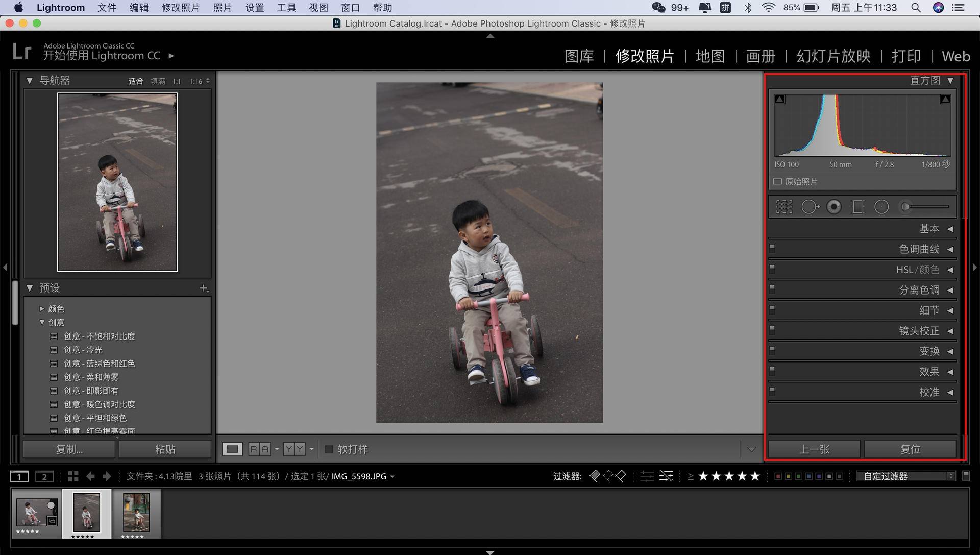The width and height of the screenshot is (980, 555).
Task: Open the 自定过滤器 filter dropdown
Action: (905, 476)
